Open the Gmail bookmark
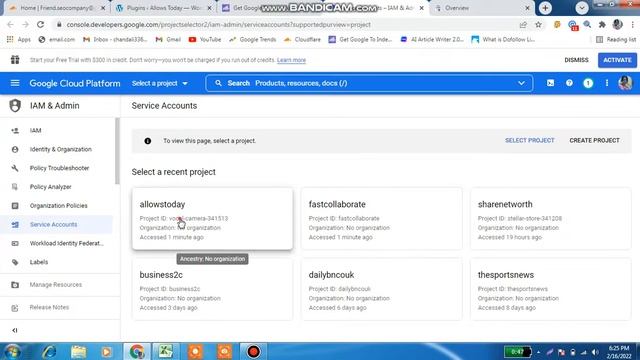The width and height of the screenshot is (640, 360). 168,40
